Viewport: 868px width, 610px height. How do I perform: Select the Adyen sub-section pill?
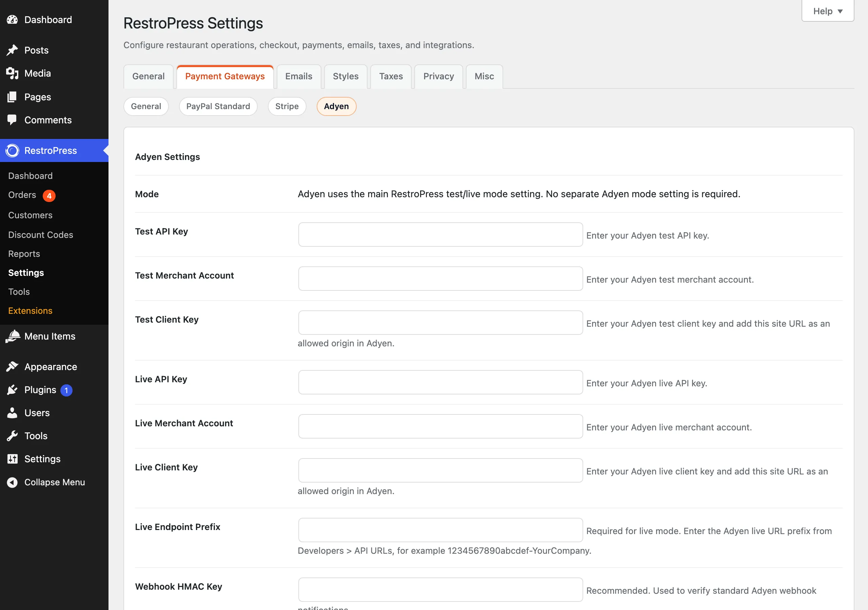(336, 106)
